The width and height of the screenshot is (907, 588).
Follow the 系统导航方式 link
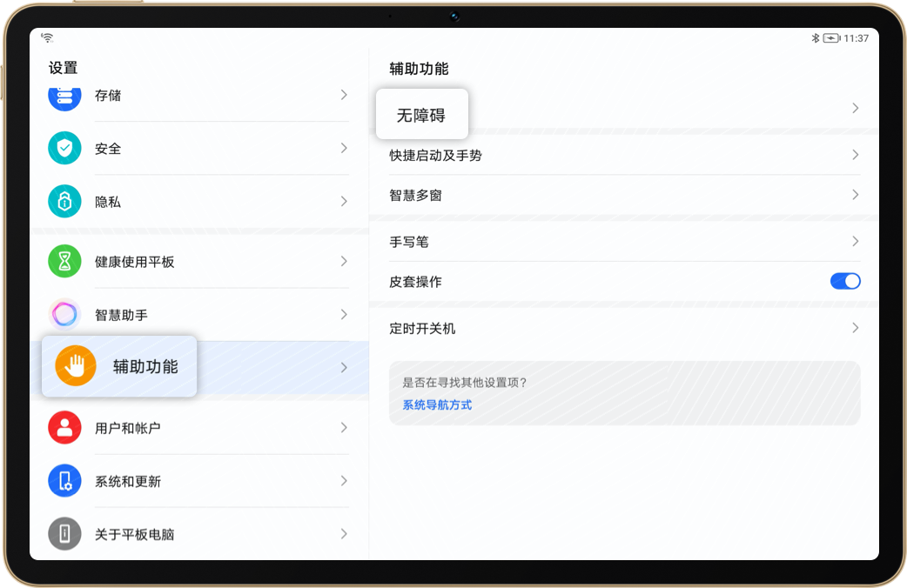[437, 404]
